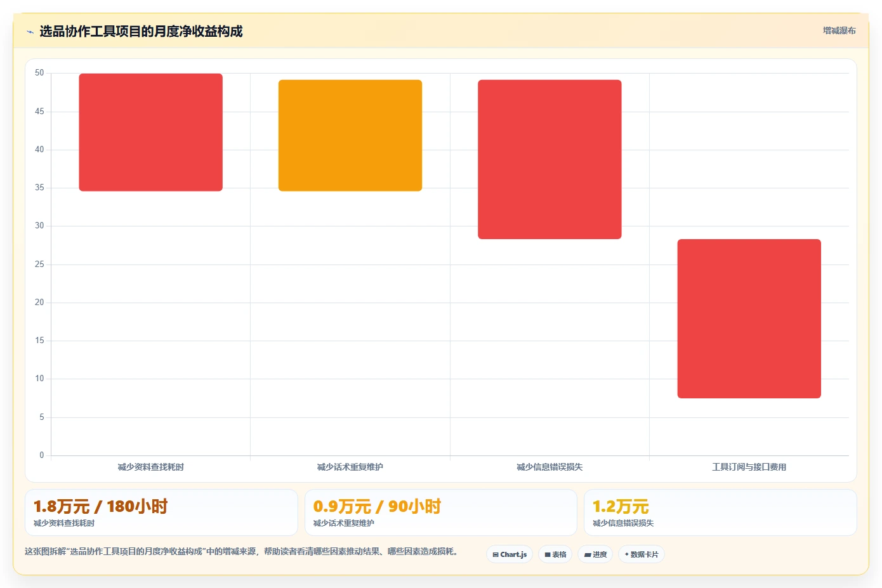Click the description text starting 这张图拆解

coord(241,551)
